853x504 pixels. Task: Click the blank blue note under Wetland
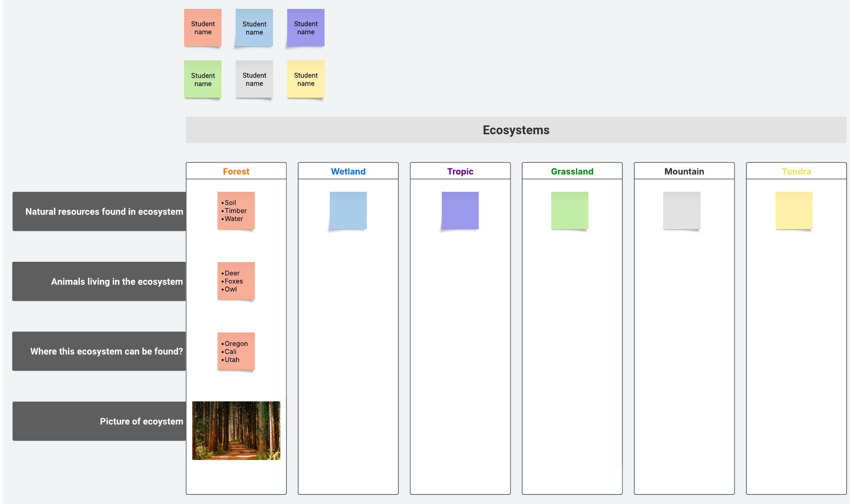(348, 211)
